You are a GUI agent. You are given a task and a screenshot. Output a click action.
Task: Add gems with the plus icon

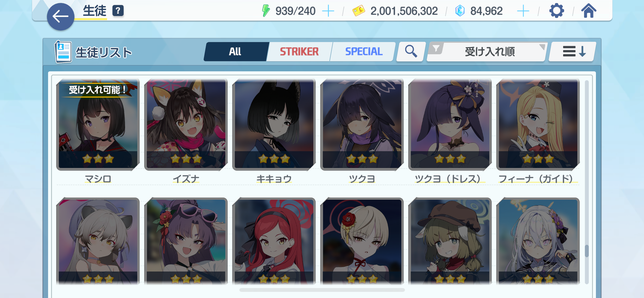pos(523,11)
